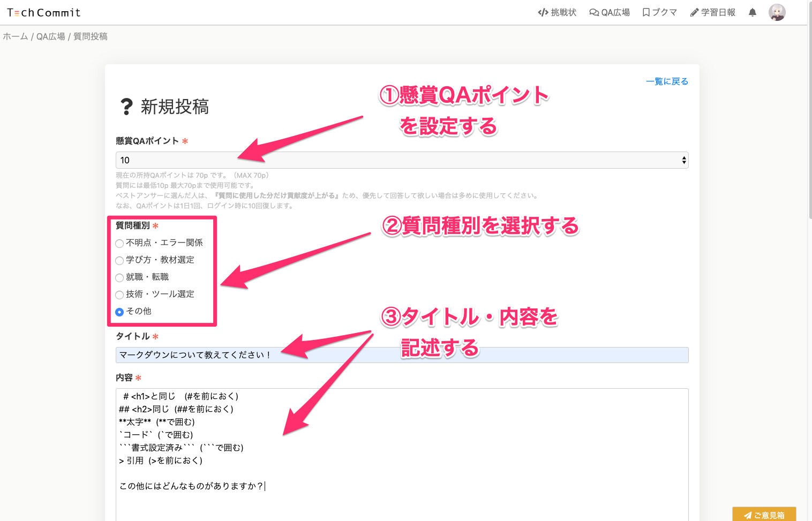Click the ご意見箱 feedback button

[x=764, y=515]
